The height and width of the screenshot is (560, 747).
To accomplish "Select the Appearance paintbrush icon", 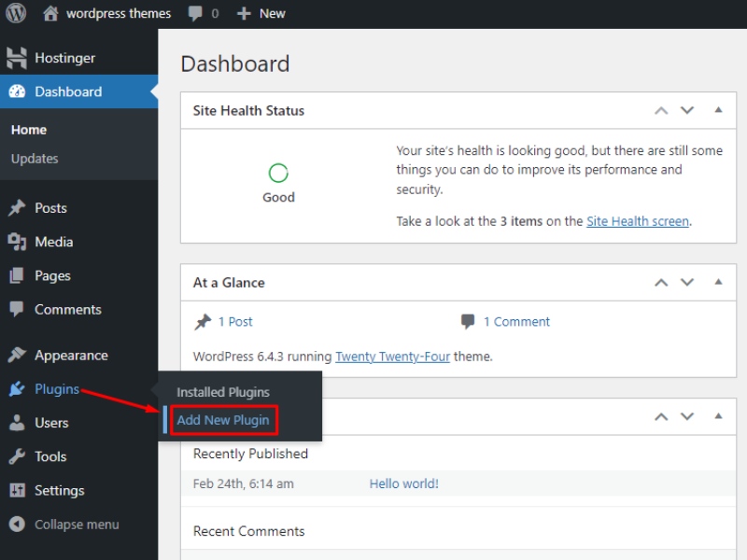I will click(x=17, y=356).
